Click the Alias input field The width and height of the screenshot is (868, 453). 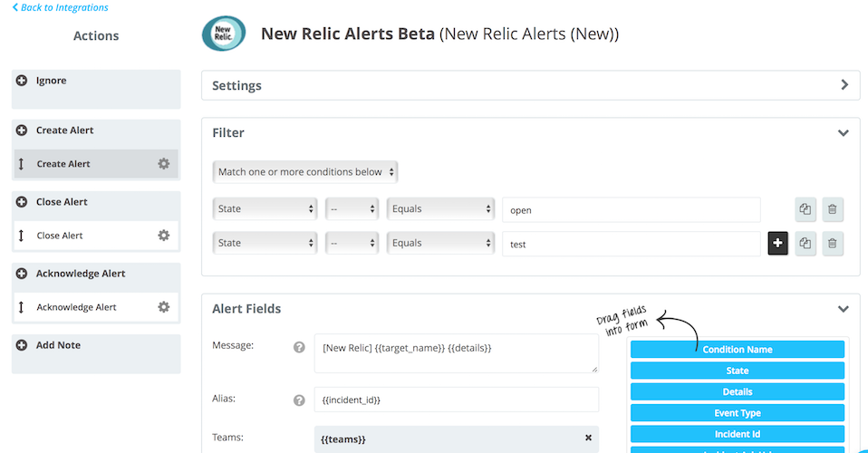point(457,400)
